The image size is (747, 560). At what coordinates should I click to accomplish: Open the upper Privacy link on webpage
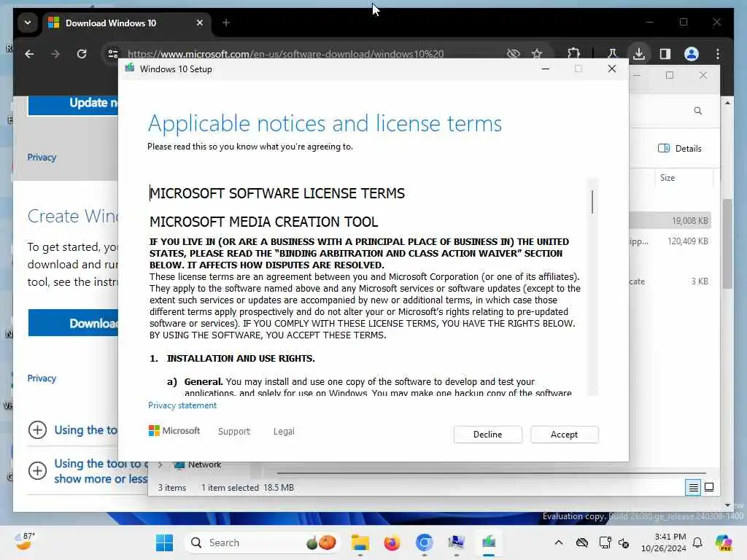(42, 157)
